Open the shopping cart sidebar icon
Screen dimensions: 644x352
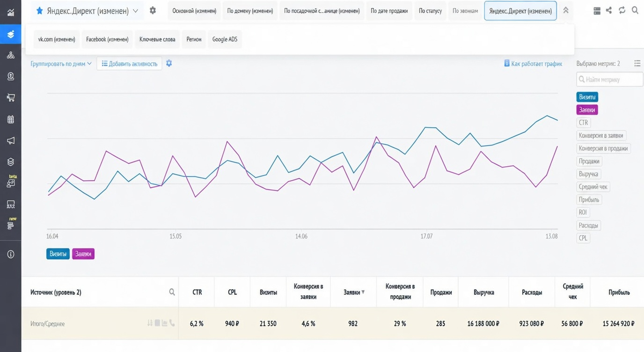coord(10,98)
